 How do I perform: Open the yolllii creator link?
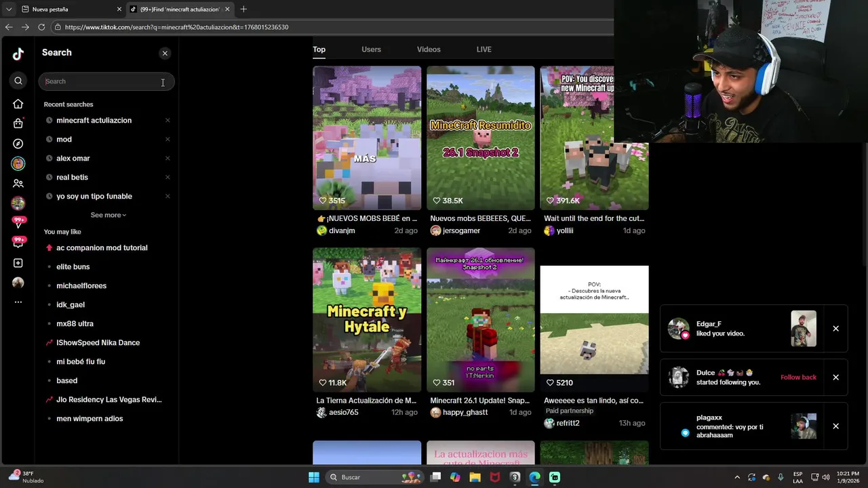point(565,230)
